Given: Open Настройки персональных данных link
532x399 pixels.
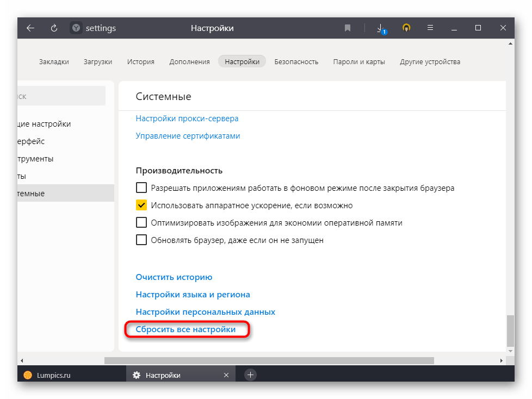Looking at the screenshot, I should point(205,311).
